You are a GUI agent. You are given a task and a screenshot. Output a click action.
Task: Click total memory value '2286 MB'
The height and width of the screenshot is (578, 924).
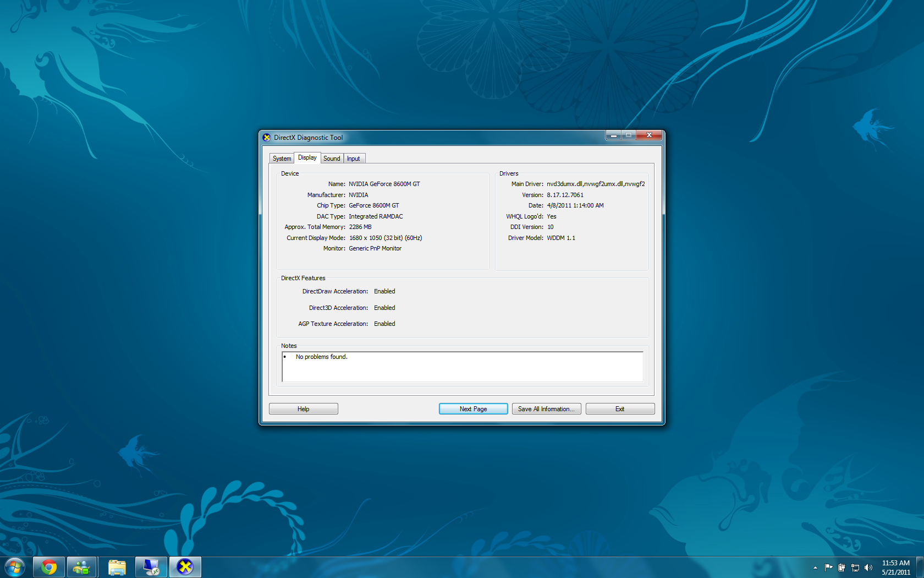[x=360, y=227]
